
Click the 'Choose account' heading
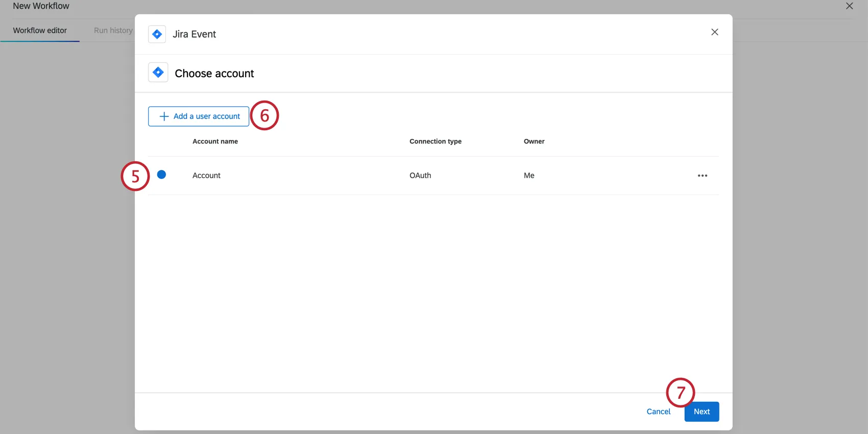[x=214, y=74]
